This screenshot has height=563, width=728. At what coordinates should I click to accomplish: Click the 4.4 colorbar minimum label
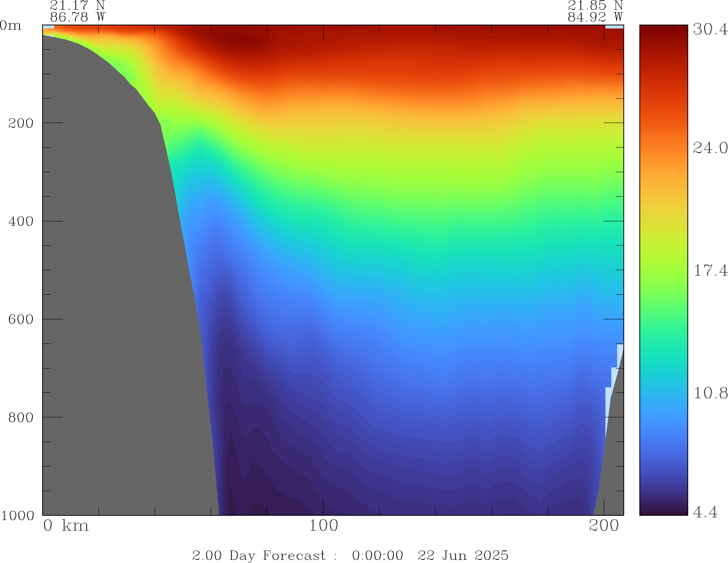click(x=705, y=512)
